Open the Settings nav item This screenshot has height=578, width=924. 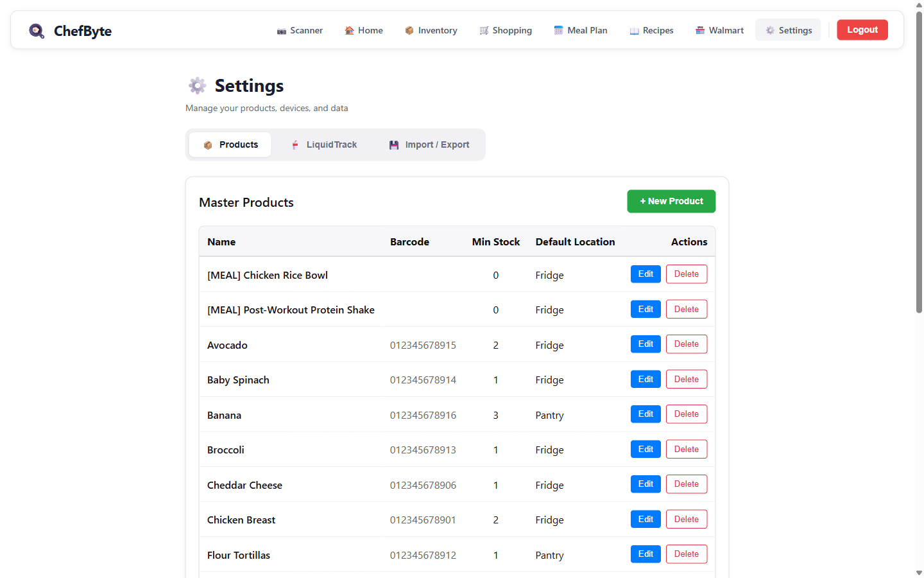pos(788,30)
